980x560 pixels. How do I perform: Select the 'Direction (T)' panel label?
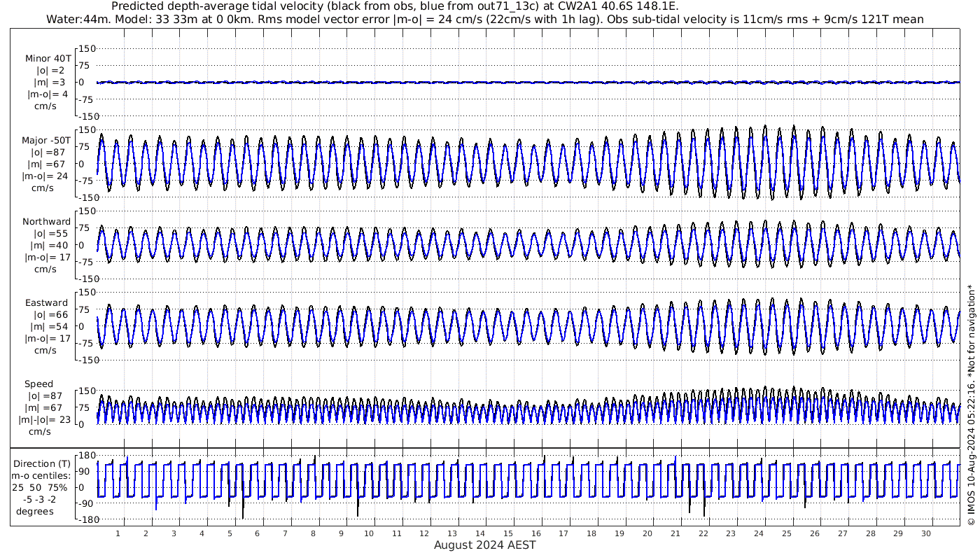point(43,464)
